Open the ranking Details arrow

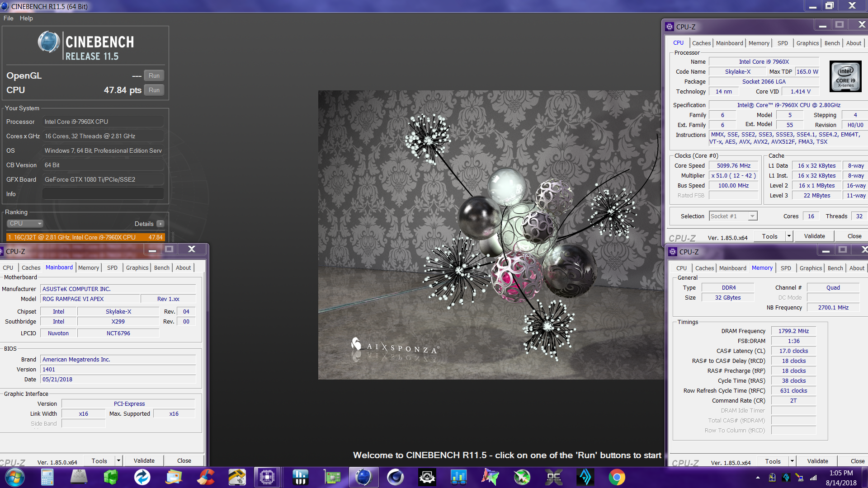(160, 224)
